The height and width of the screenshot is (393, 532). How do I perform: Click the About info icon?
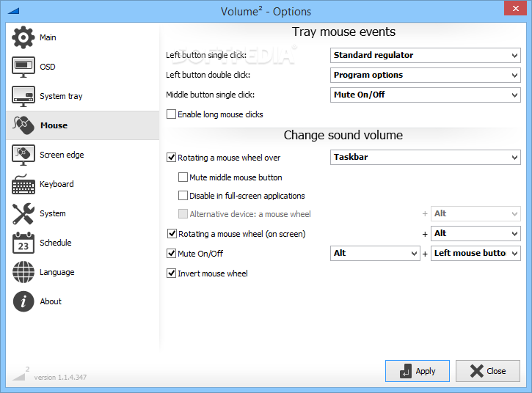(x=23, y=301)
